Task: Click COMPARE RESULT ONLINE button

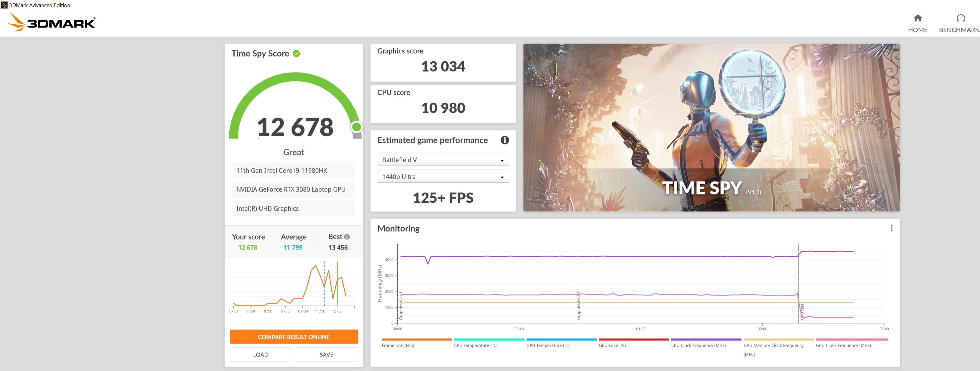Action: (x=294, y=337)
